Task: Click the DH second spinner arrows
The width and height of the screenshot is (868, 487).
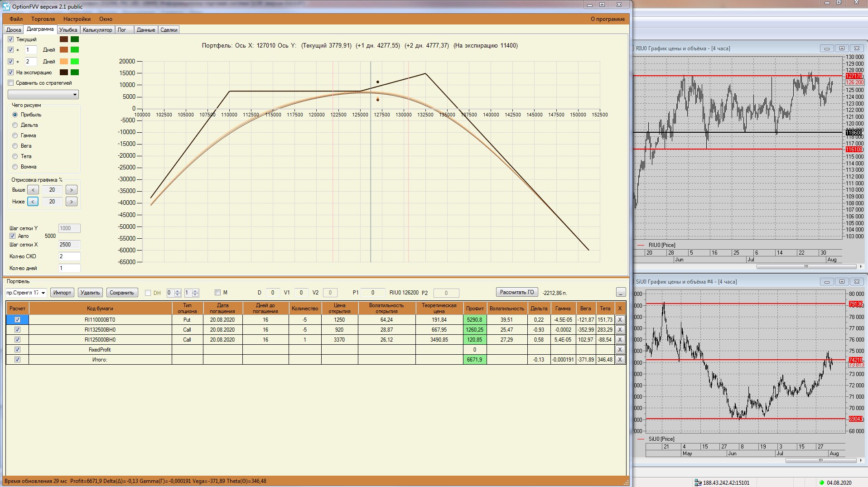Action: click(195, 293)
